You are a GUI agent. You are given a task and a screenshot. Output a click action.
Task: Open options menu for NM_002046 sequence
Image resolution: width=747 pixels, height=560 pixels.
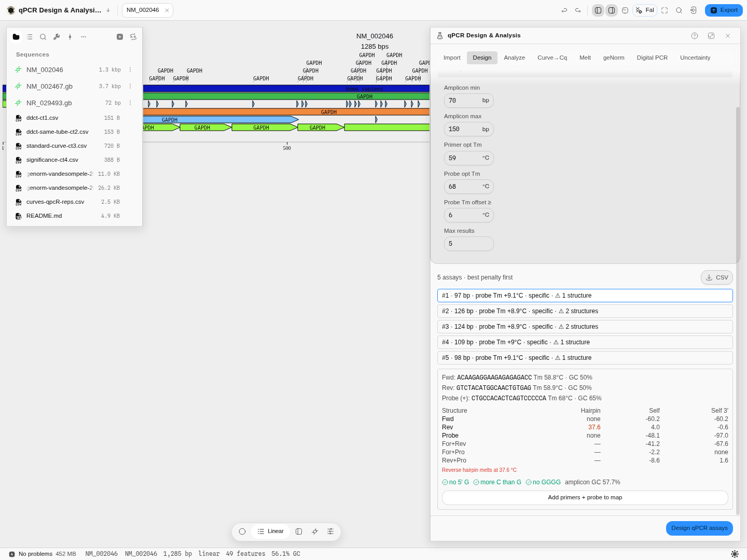[x=130, y=69]
